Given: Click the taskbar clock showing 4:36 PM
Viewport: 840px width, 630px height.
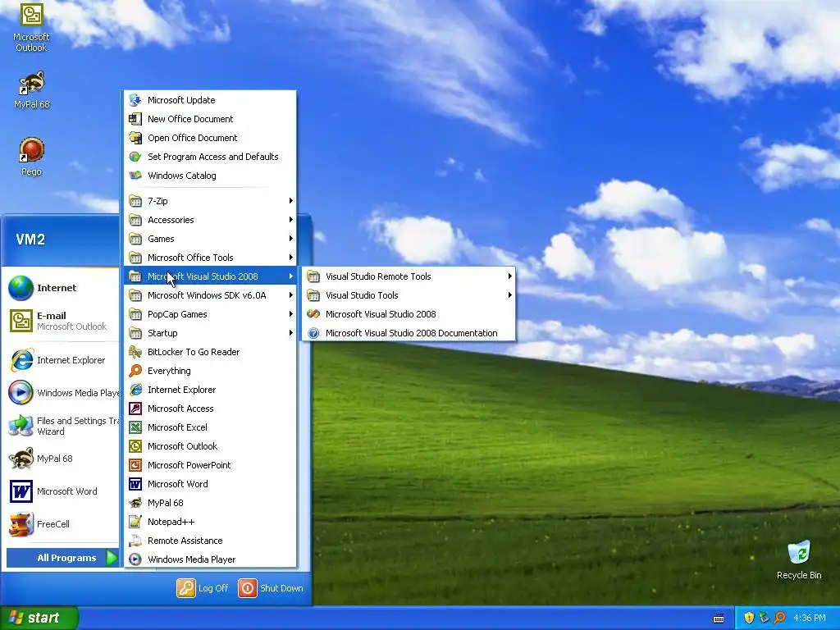Looking at the screenshot, I should 809,618.
